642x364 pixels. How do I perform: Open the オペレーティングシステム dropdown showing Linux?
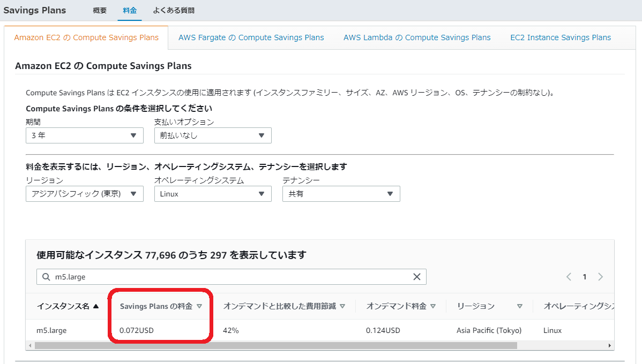click(x=213, y=194)
